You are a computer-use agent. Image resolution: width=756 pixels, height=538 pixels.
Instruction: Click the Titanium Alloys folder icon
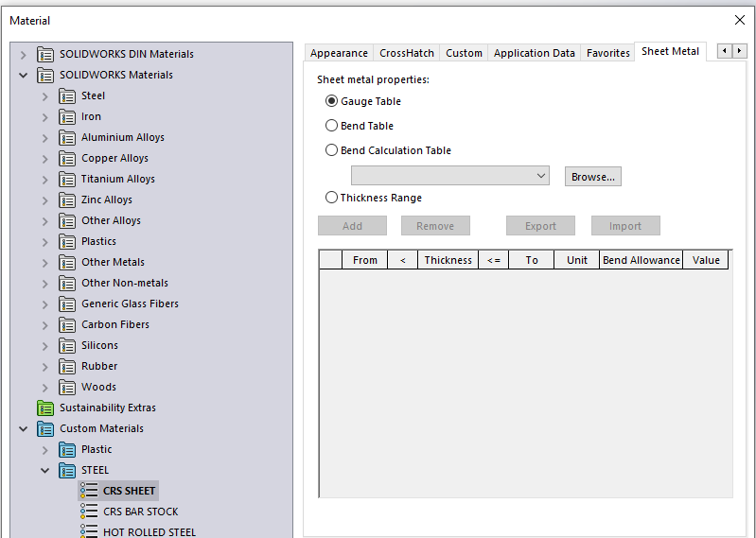(67, 179)
